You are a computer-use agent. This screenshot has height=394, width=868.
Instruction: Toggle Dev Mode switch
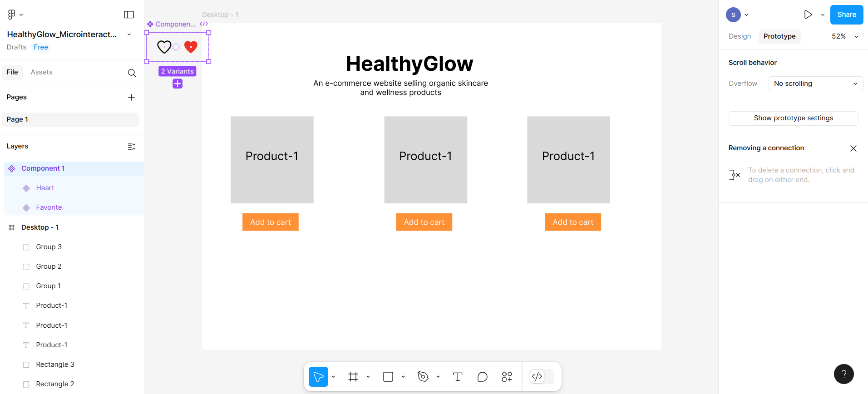542,376
